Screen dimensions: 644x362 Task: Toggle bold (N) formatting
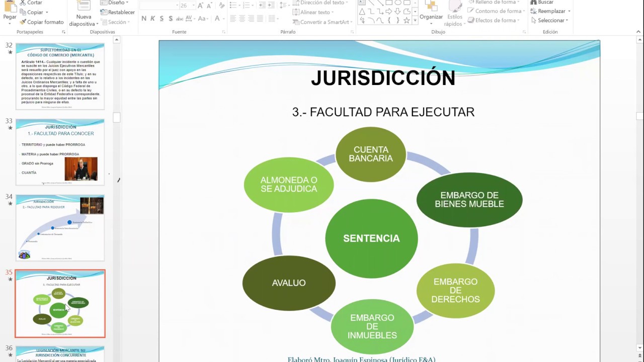pyautogui.click(x=144, y=19)
